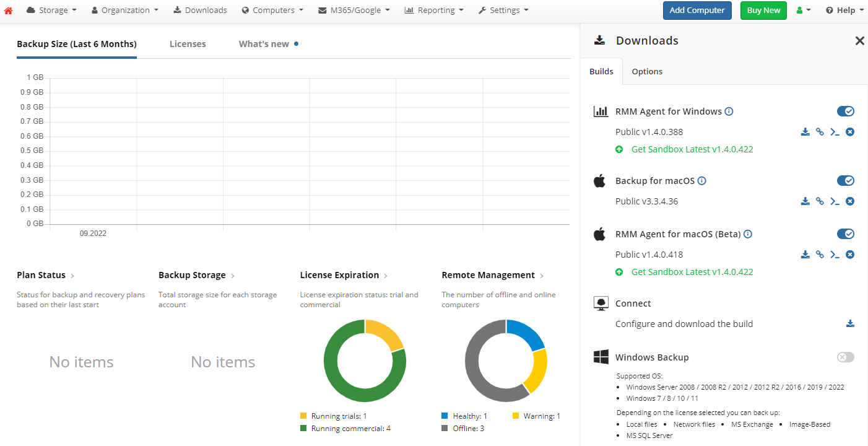Close the Downloads panel

point(859,41)
